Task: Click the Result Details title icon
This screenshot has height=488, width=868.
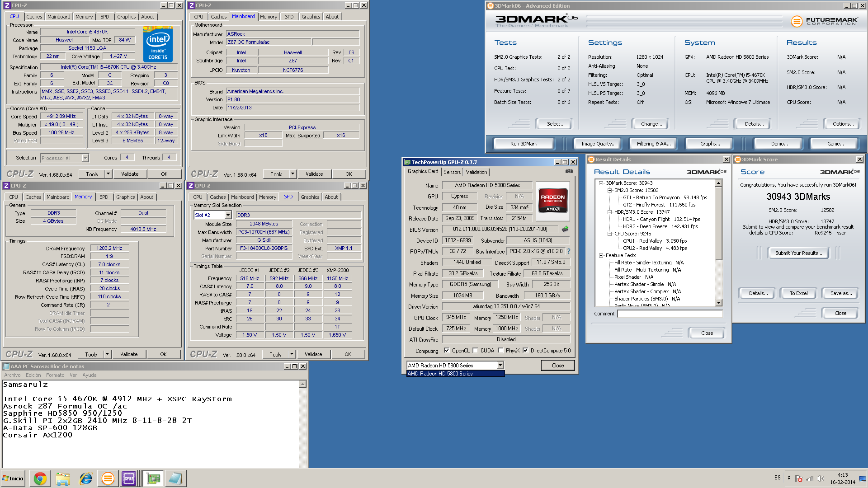Action: (x=591, y=160)
